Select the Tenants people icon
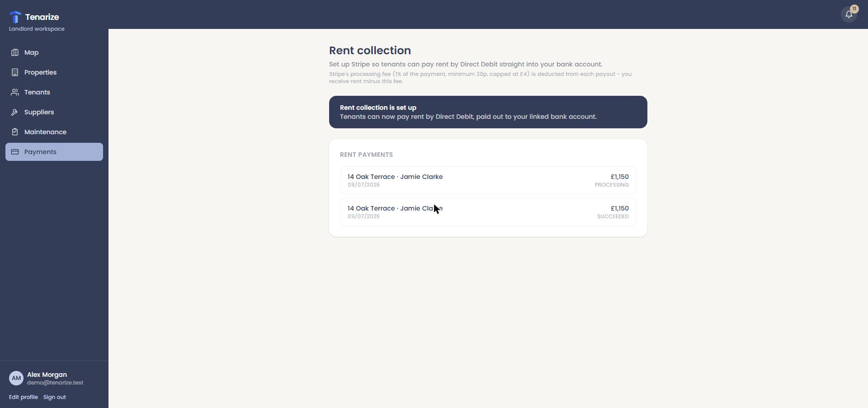This screenshot has width=868, height=408. [x=15, y=92]
